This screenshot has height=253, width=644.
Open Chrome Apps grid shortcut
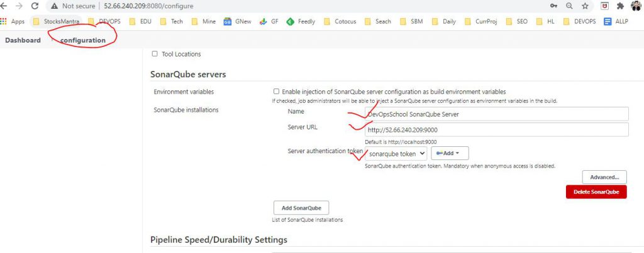(13, 21)
